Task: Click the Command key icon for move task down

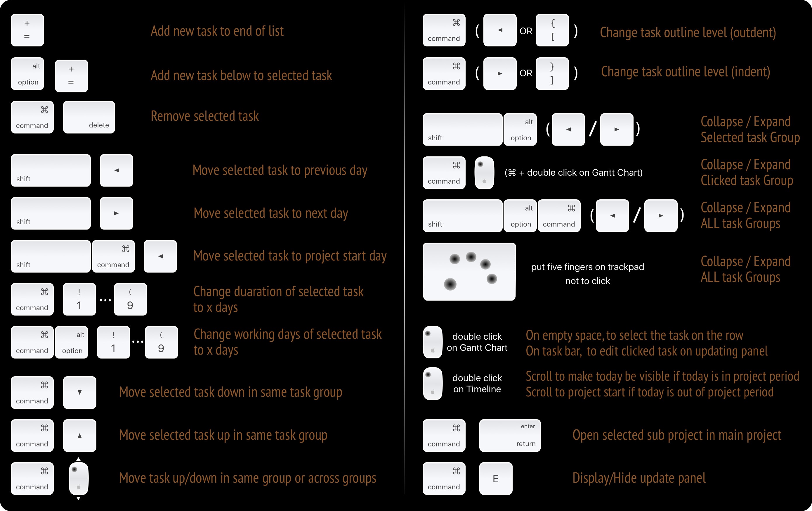Action: 32,391
